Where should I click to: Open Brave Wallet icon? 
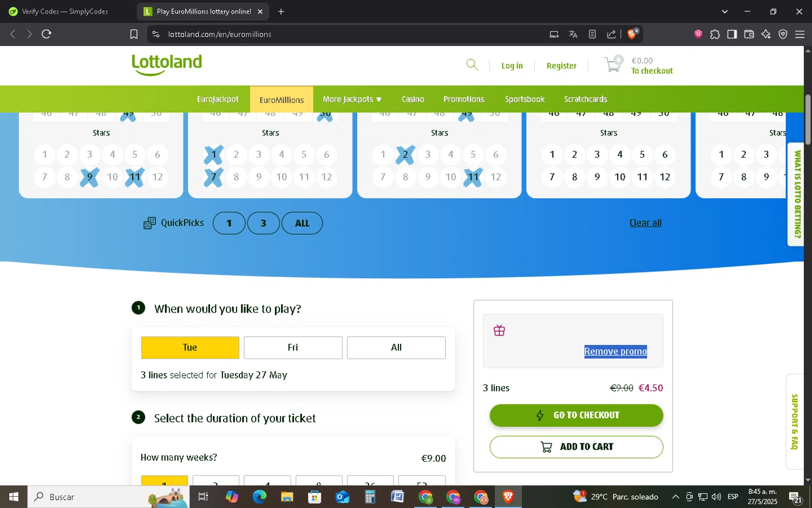(749, 34)
